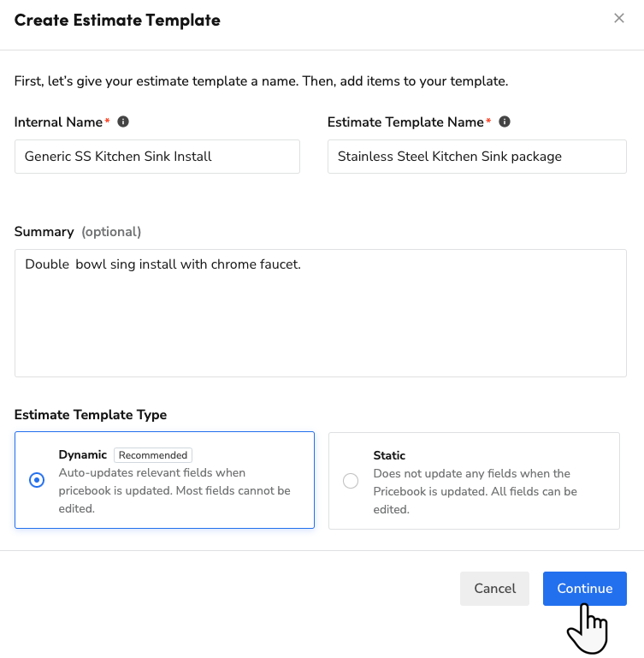Viewport: 644px width, 658px height.
Task: Close the Create Estimate Template dialog
Action: [619, 18]
